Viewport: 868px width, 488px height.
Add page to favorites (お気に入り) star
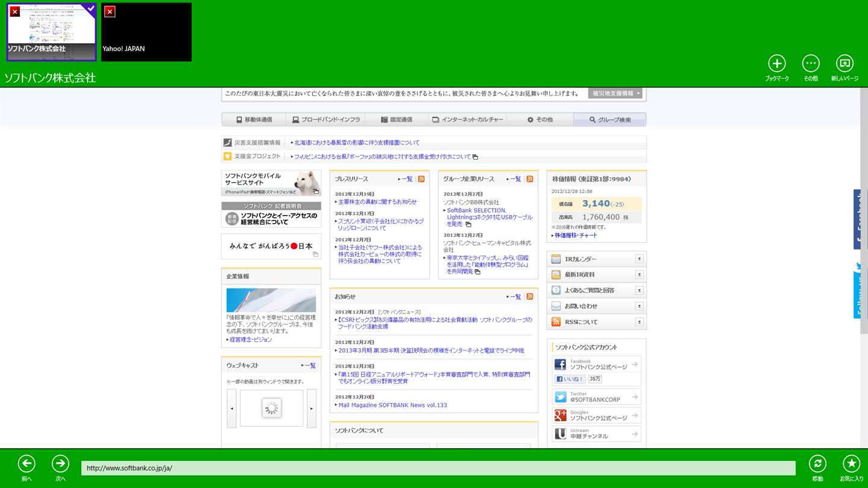coord(851,463)
